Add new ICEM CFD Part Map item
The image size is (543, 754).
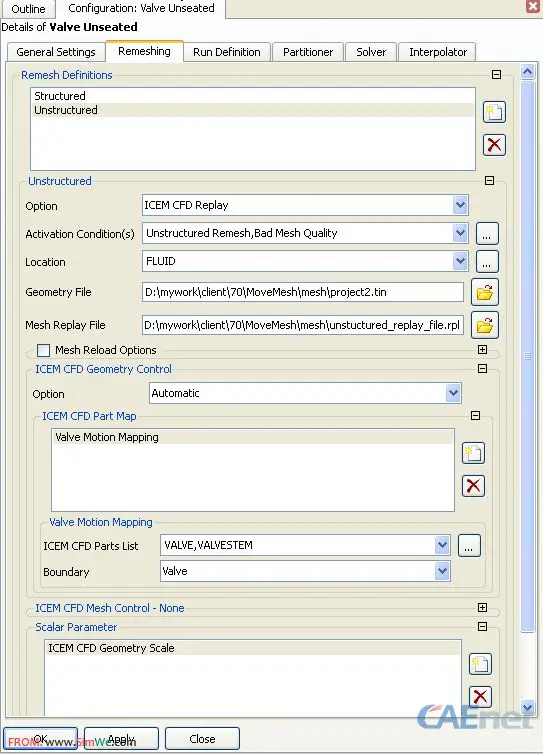pyautogui.click(x=473, y=453)
